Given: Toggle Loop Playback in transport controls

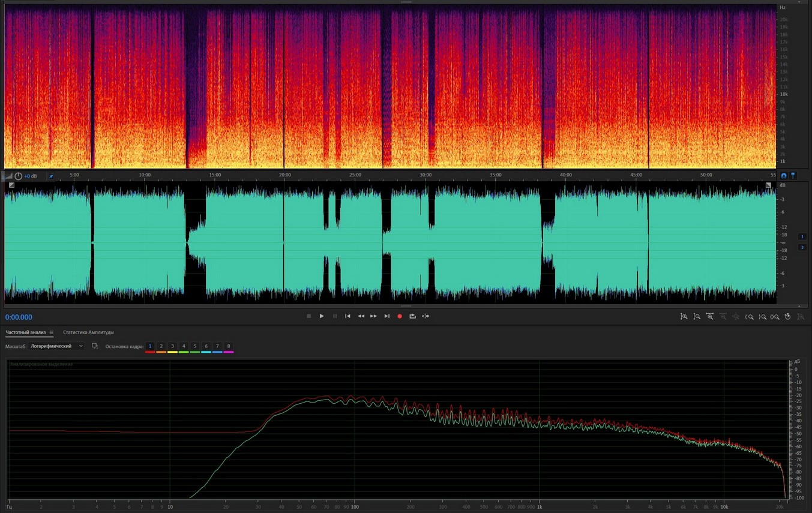Looking at the screenshot, I should coord(412,316).
